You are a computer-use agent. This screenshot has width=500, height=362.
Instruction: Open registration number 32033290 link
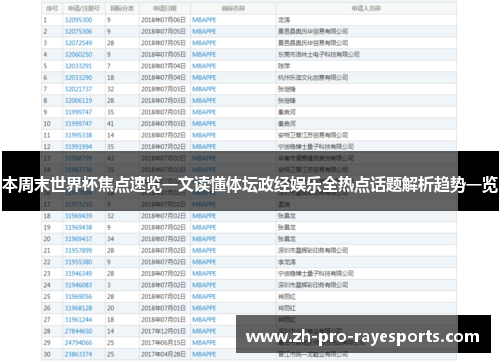click(x=78, y=77)
